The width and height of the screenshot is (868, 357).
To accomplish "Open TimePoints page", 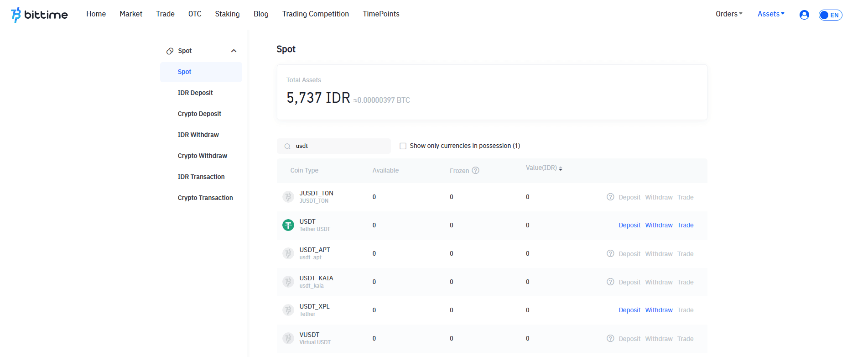I will click(381, 14).
